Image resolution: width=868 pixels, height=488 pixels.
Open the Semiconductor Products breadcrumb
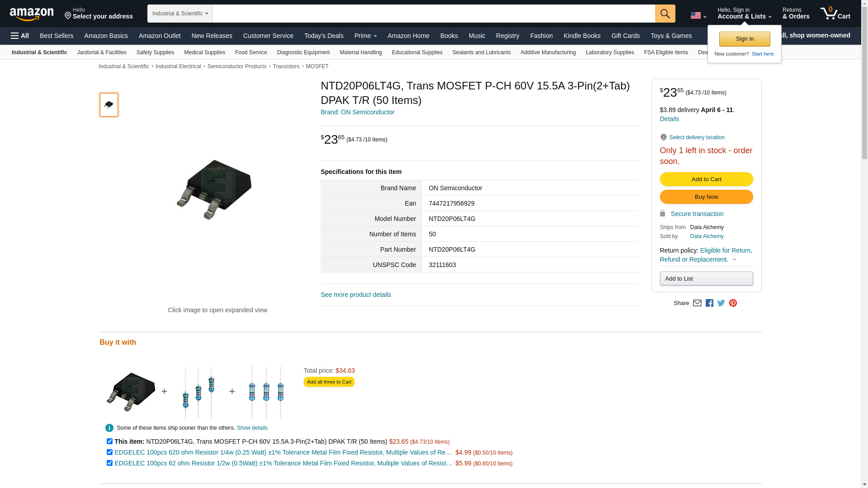click(x=237, y=66)
